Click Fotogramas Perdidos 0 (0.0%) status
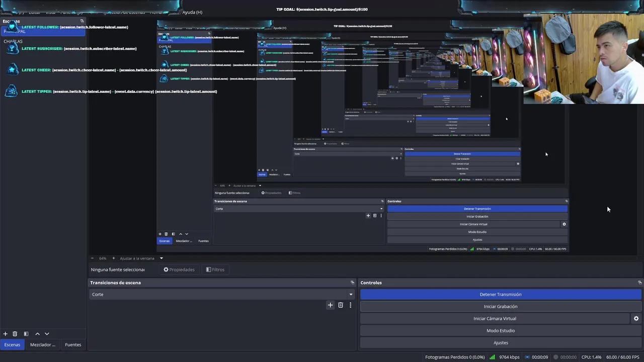 pos(455,357)
